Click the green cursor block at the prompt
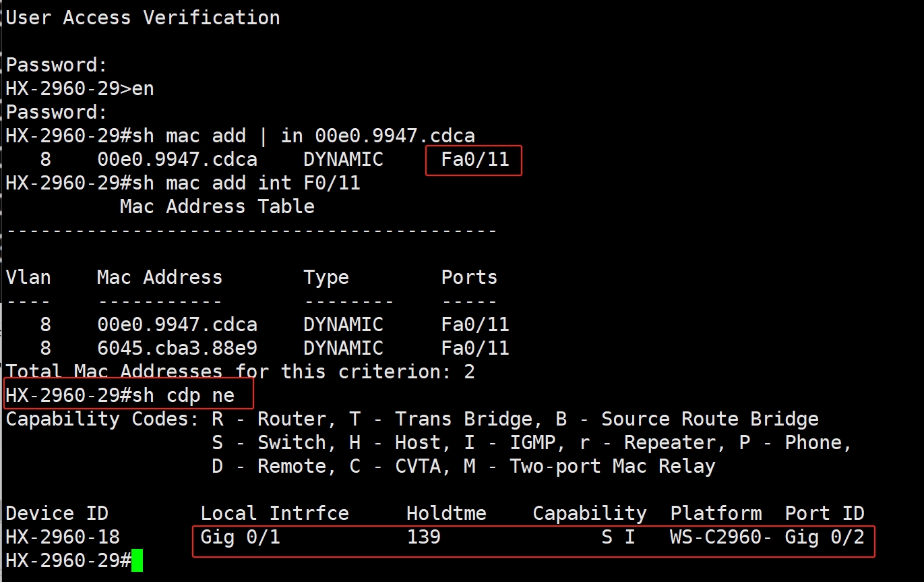The width and height of the screenshot is (924, 582). coord(137,561)
